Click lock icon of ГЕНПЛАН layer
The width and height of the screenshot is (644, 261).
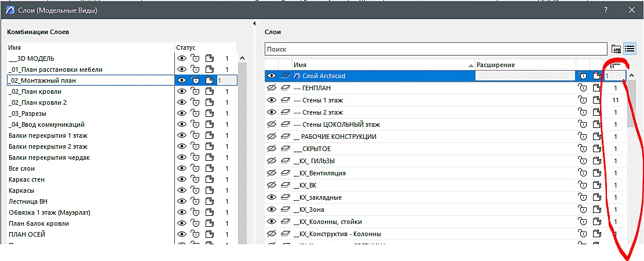point(583,88)
